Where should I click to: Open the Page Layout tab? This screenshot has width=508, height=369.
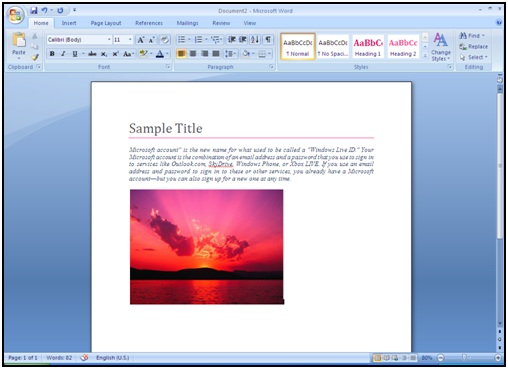tap(106, 23)
